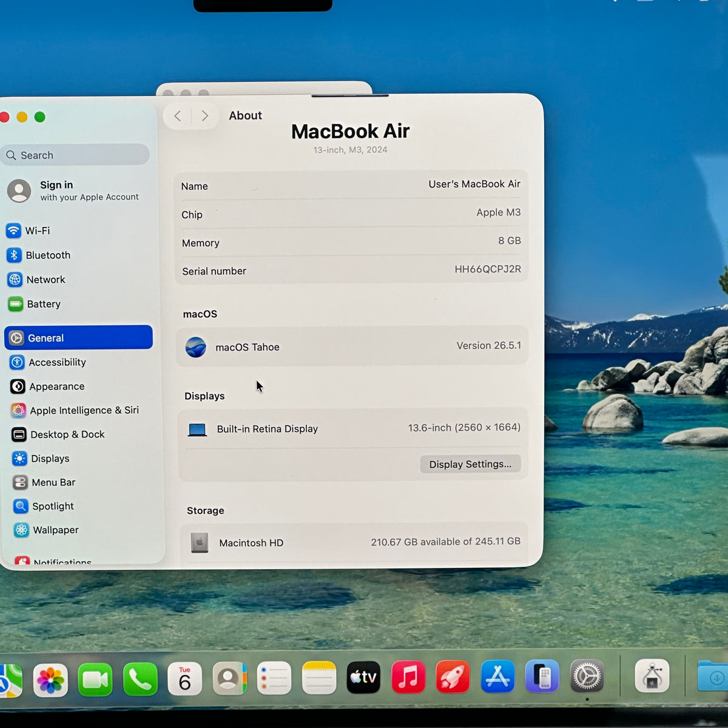This screenshot has width=728, height=728.
Task: Click the Apple M3 chip value
Action: coord(499,212)
